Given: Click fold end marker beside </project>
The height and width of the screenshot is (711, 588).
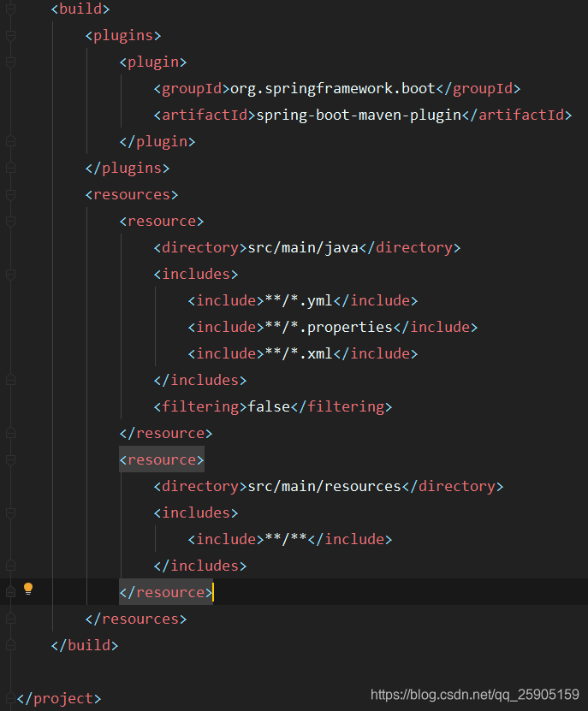Looking at the screenshot, I should (x=11, y=698).
